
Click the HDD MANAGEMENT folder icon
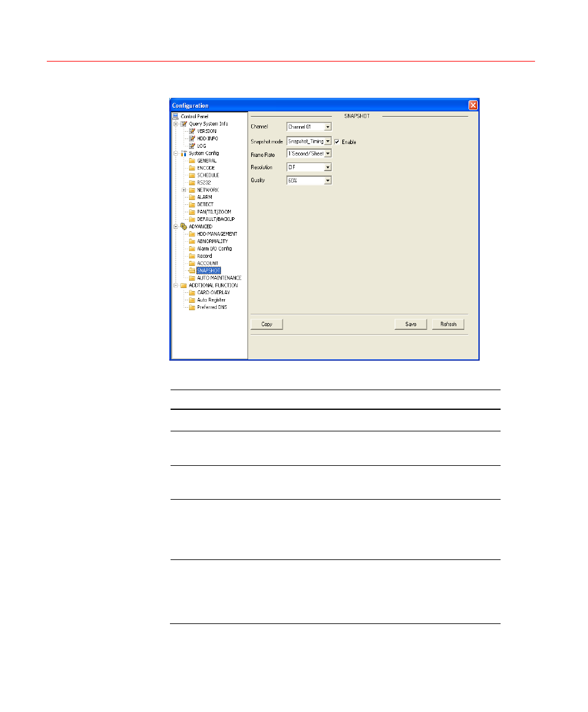coord(191,234)
